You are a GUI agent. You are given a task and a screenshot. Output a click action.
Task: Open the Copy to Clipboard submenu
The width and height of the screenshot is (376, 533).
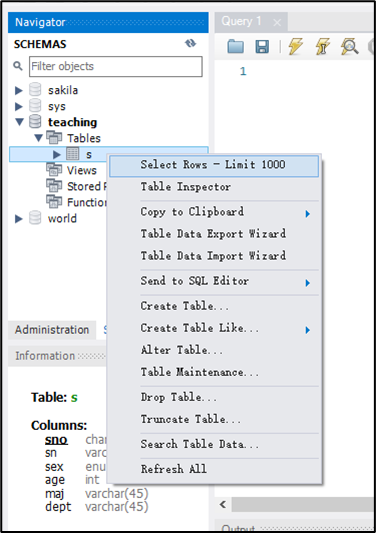tap(214, 212)
